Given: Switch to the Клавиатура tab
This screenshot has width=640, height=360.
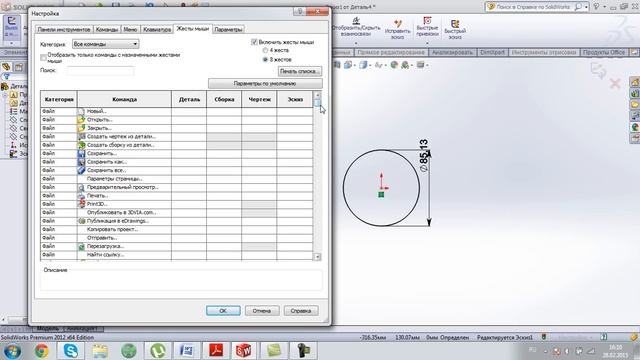Looking at the screenshot, I should coord(157,29).
